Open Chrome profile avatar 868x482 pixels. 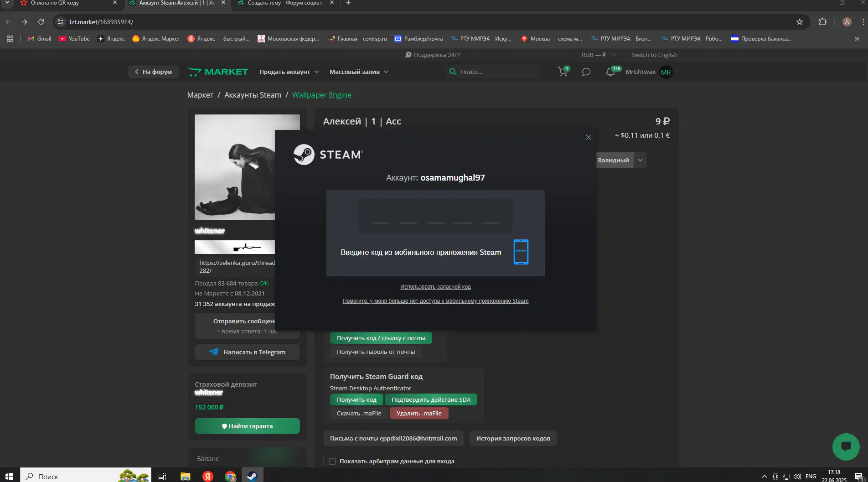[x=847, y=22]
